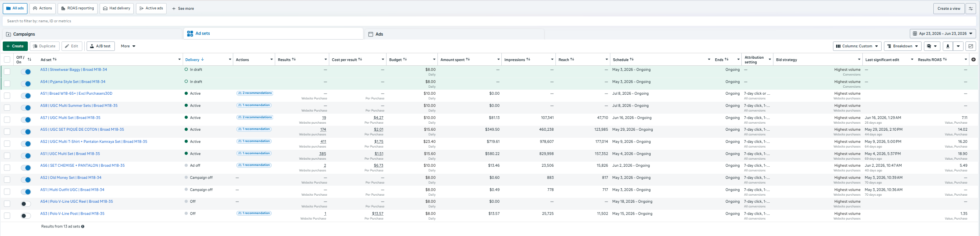Viewport: 980px width, 236px height.
Task: Sort by Budget column arrows
Action: click(x=405, y=59)
